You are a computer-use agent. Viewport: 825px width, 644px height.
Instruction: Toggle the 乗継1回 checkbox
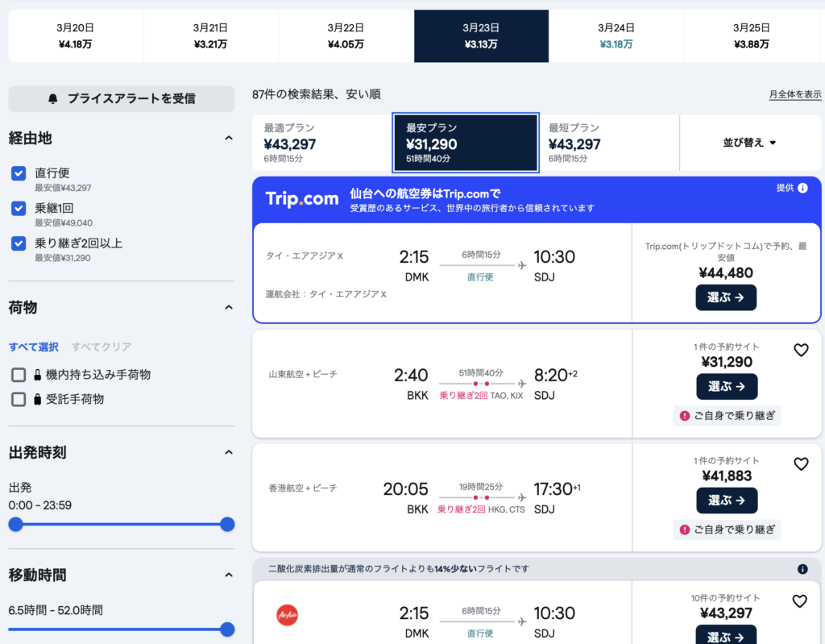point(19,209)
